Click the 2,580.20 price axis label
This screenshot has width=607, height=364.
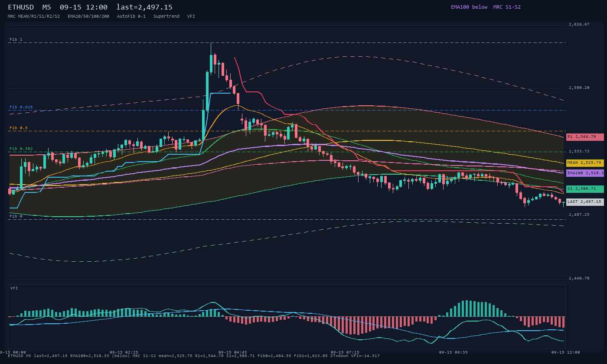[579, 88]
